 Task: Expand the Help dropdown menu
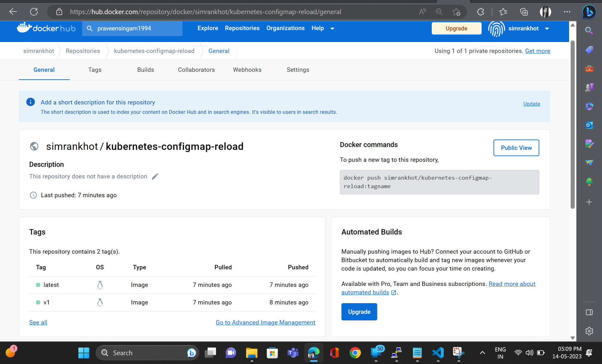[x=322, y=28]
